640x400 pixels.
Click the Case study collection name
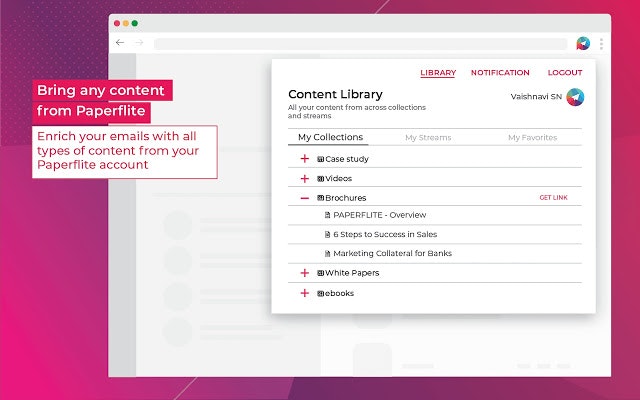tap(347, 159)
